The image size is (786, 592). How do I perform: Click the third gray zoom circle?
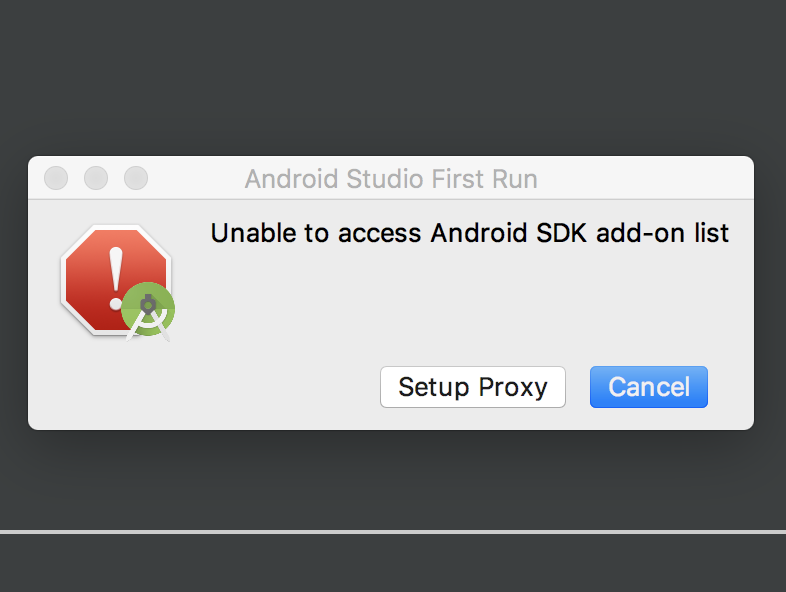click(136, 178)
